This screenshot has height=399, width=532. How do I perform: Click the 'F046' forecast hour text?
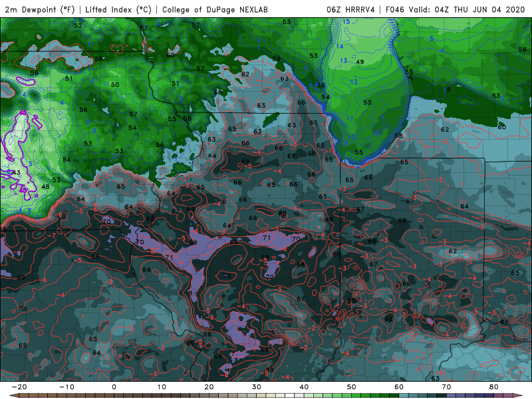click(395, 10)
